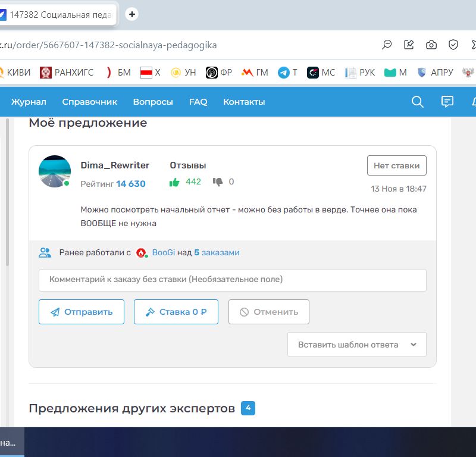
Task: Click the page vertical scrollbar on the left
Action: tap(7, 190)
